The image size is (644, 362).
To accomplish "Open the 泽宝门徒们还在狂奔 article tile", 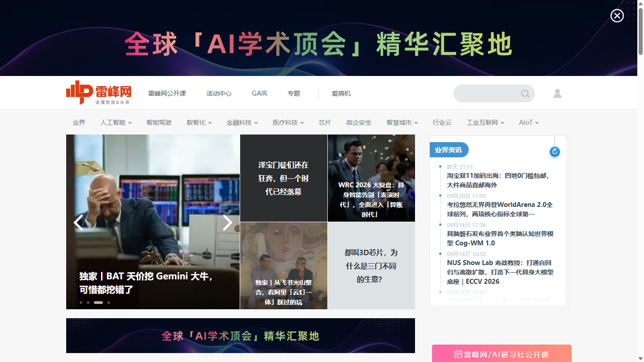I will 284,178.
